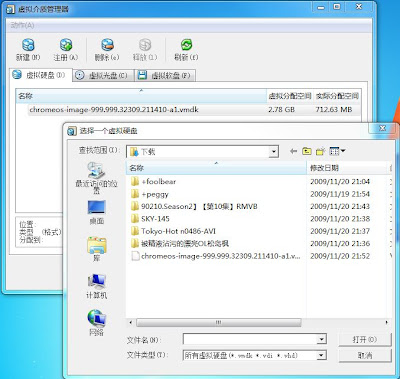Click the media manager title bar icon
This screenshot has height=379, width=400.
pos(11,9)
